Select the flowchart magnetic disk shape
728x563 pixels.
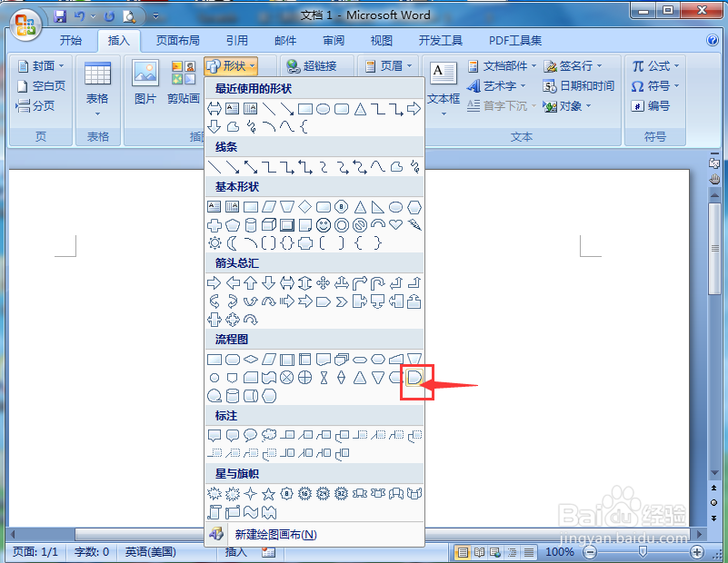point(232,396)
